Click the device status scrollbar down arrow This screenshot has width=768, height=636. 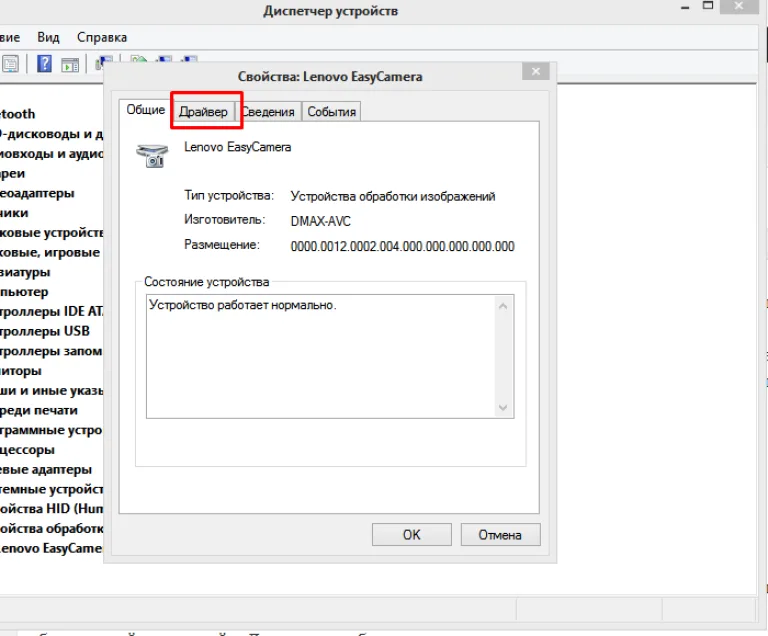pyautogui.click(x=503, y=407)
